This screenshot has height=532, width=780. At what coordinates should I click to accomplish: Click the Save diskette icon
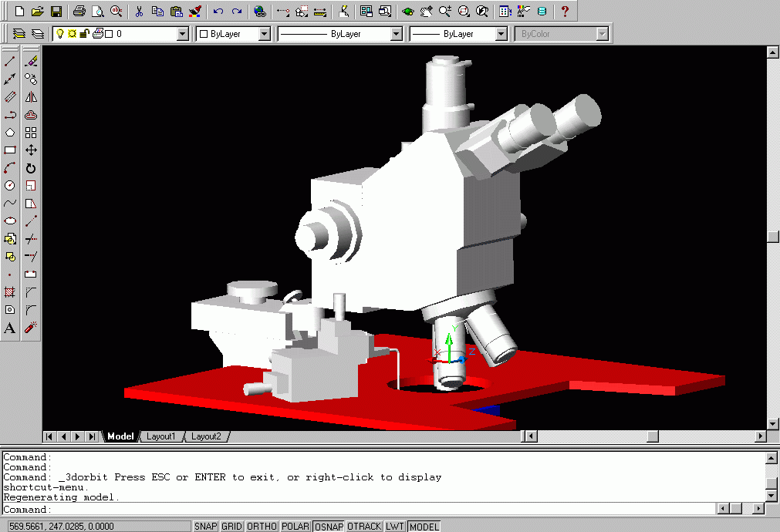pos(56,12)
